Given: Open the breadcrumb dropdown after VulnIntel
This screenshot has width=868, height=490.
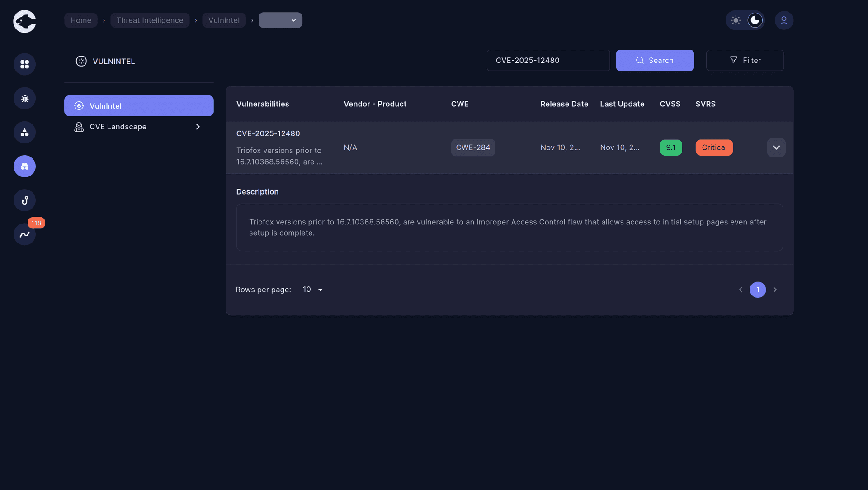Looking at the screenshot, I should 280,20.
